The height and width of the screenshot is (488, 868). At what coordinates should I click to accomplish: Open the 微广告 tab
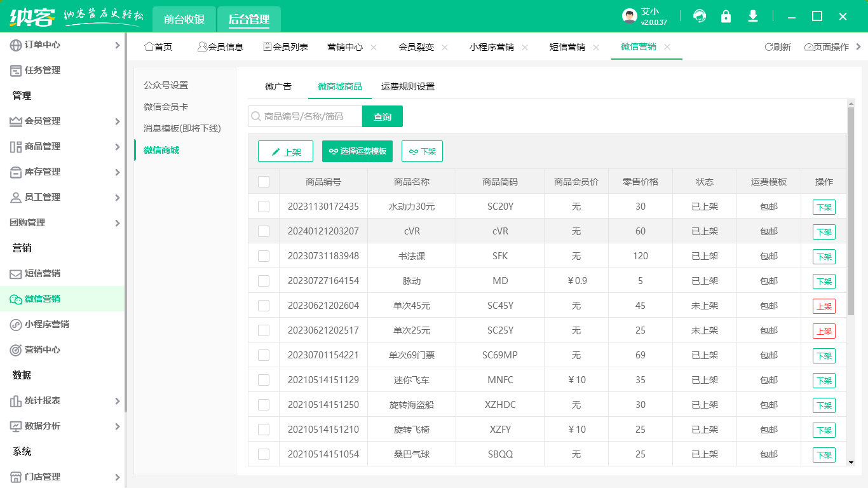coord(278,86)
